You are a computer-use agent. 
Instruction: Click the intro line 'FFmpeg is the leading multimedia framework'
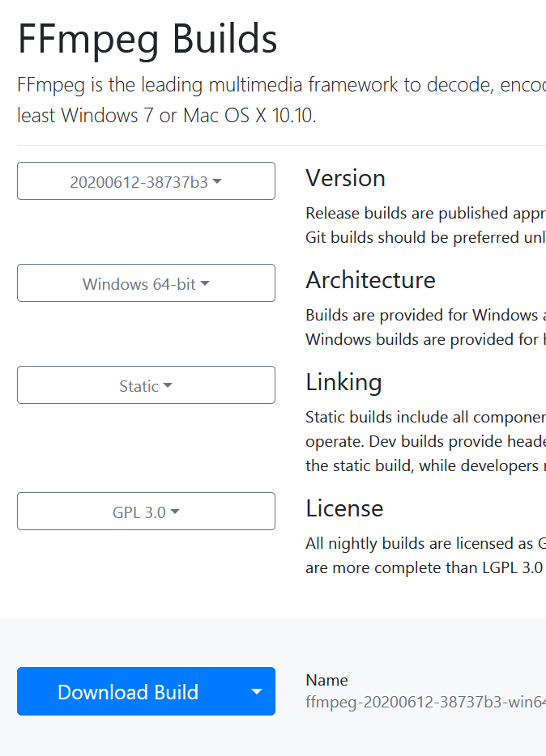coord(208,85)
